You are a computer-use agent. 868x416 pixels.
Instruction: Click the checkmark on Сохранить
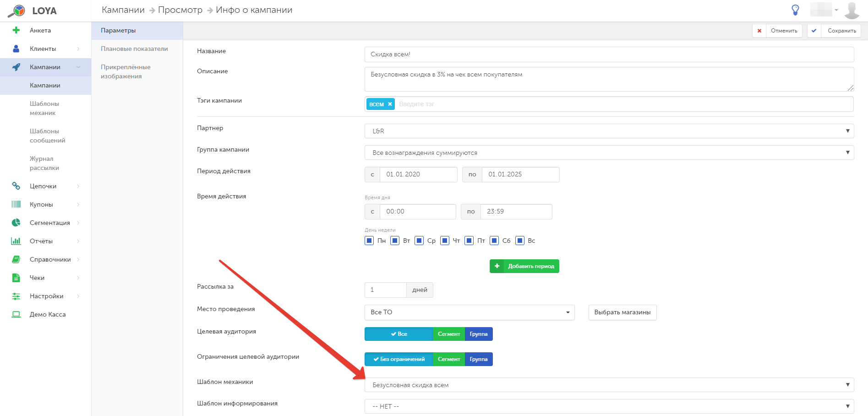814,31
